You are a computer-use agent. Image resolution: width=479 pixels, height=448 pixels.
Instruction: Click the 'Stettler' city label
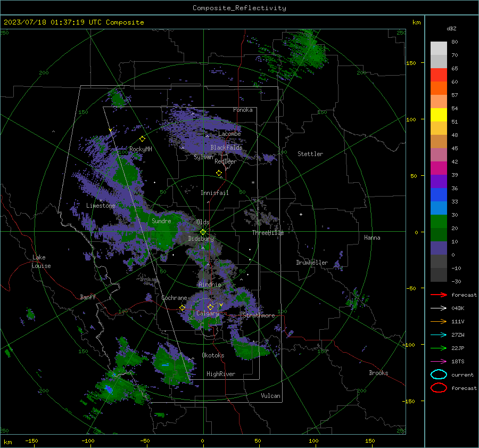(x=310, y=154)
